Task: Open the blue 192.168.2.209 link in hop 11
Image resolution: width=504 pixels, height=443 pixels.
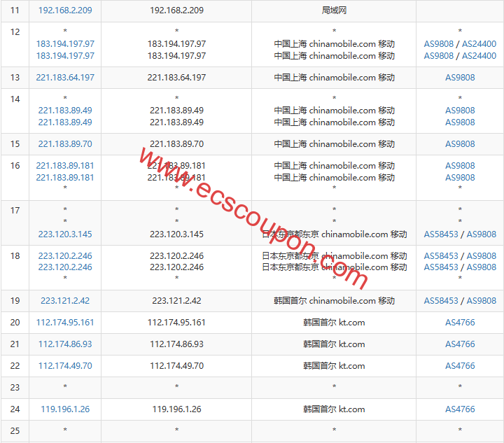Action: pos(65,11)
